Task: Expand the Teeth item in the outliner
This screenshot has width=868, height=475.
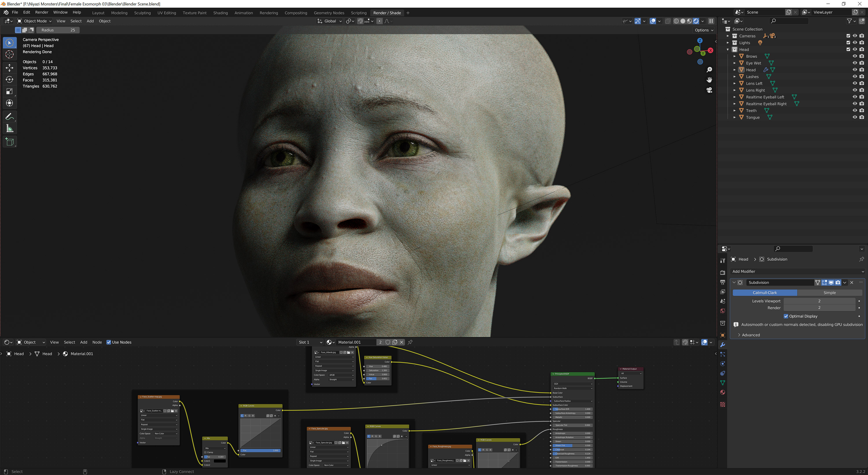Action: pos(735,110)
